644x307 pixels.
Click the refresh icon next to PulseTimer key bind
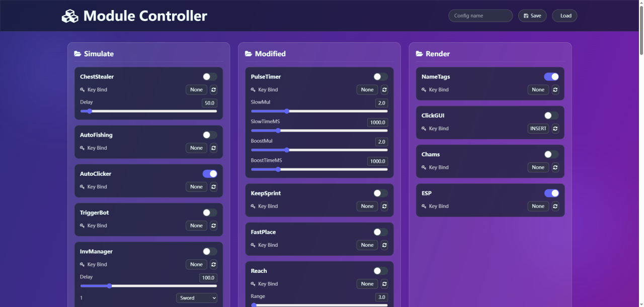click(x=384, y=90)
